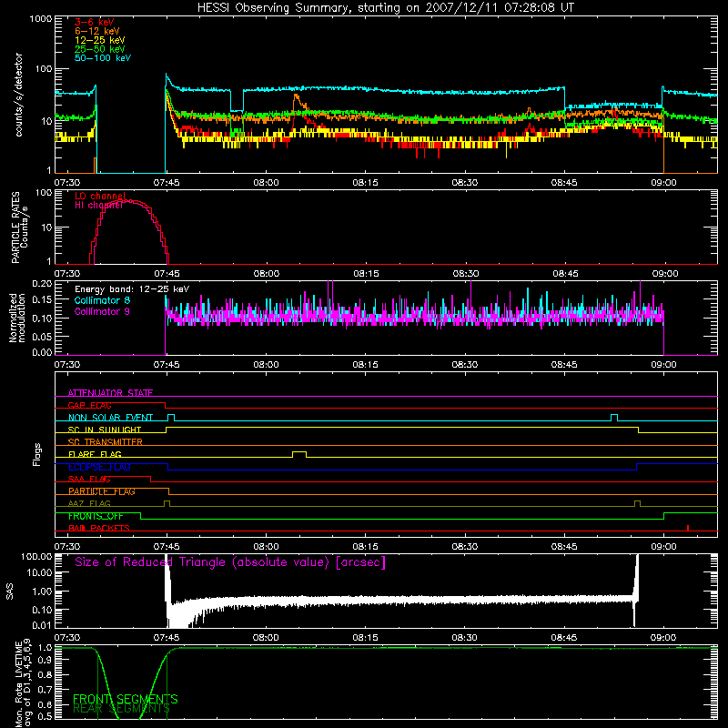Select the Collimator 8 legend label

coord(102,300)
